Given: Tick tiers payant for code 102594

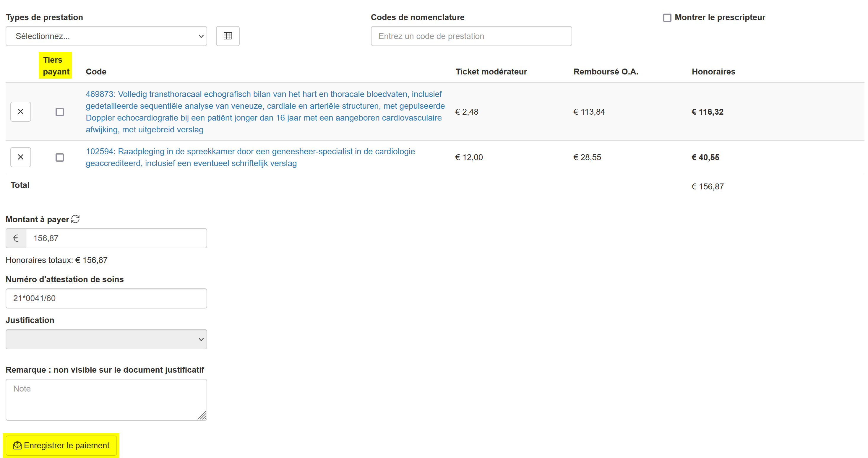Looking at the screenshot, I should 60,157.
